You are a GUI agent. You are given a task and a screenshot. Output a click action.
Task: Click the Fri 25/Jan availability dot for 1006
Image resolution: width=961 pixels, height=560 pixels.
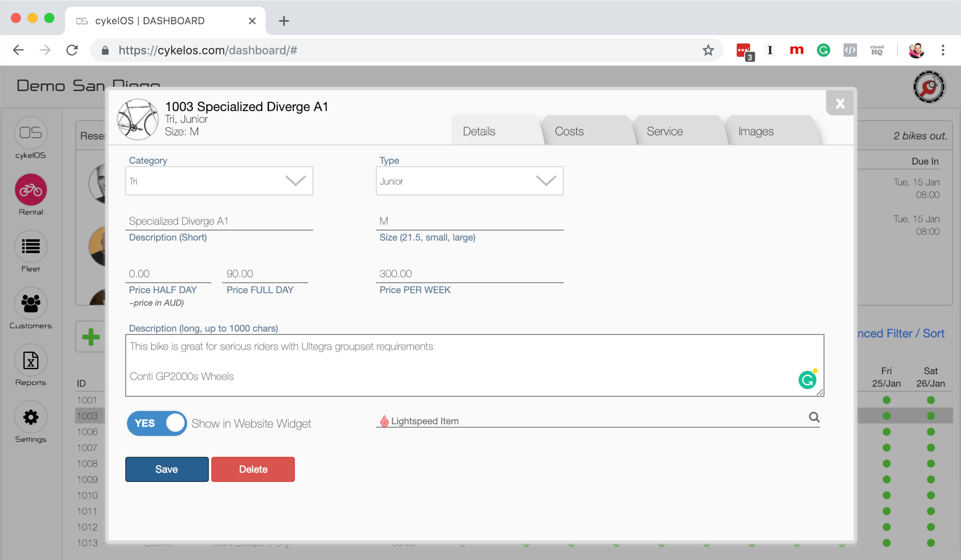tap(886, 432)
